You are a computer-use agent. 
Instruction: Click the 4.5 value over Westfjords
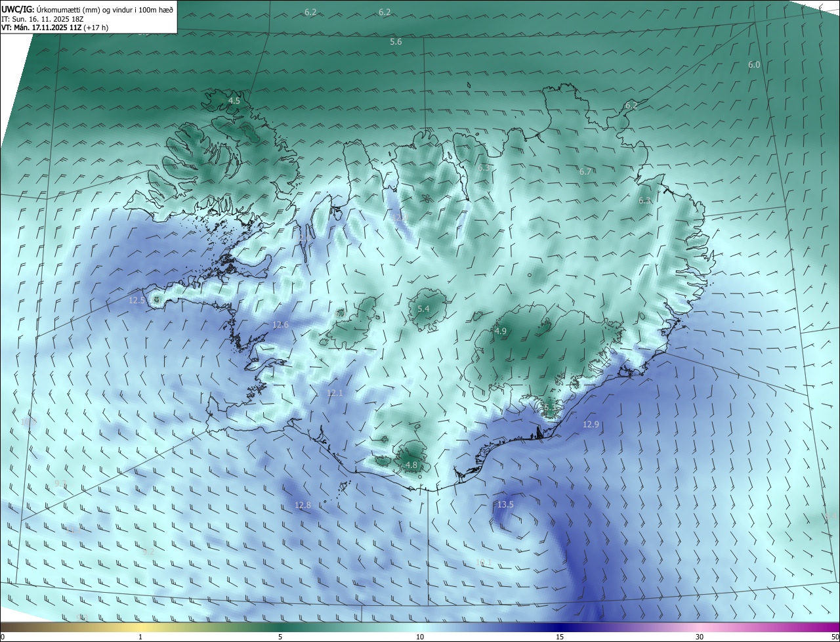point(234,101)
